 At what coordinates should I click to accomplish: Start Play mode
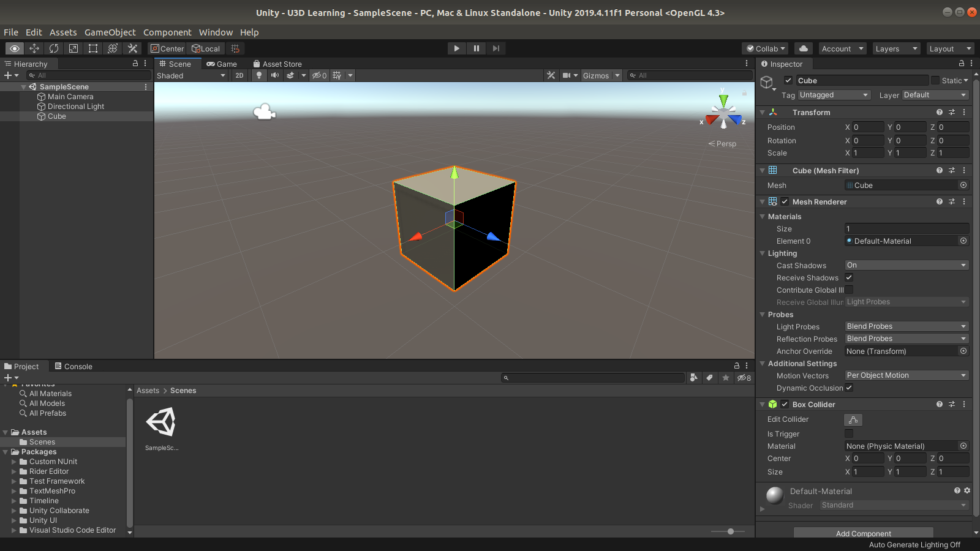[x=456, y=48]
